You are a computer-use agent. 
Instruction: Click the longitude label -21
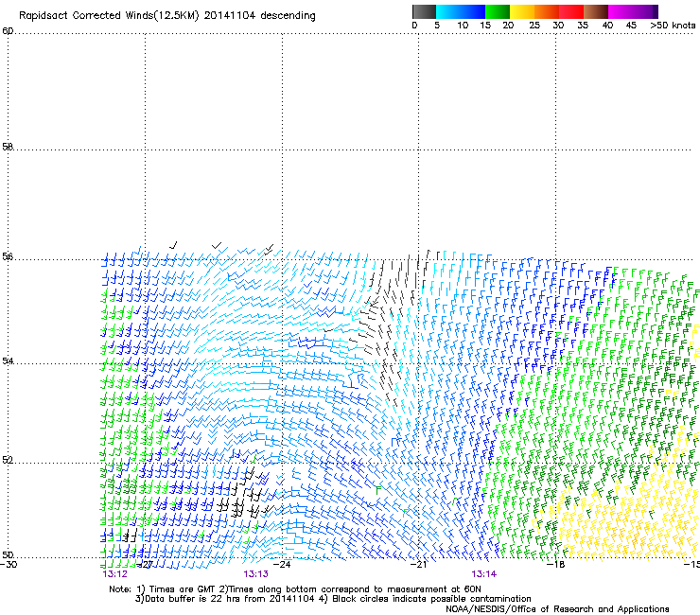click(x=419, y=565)
